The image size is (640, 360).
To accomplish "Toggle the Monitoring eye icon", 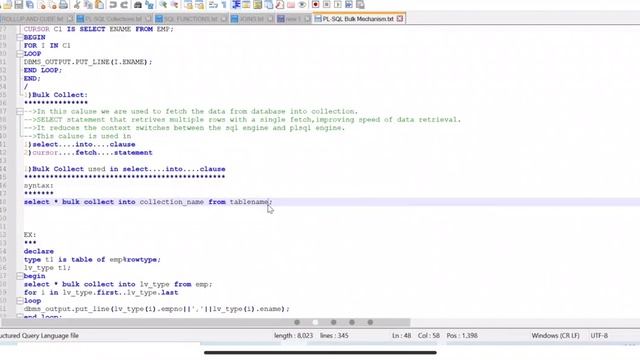I will click(x=302, y=5).
